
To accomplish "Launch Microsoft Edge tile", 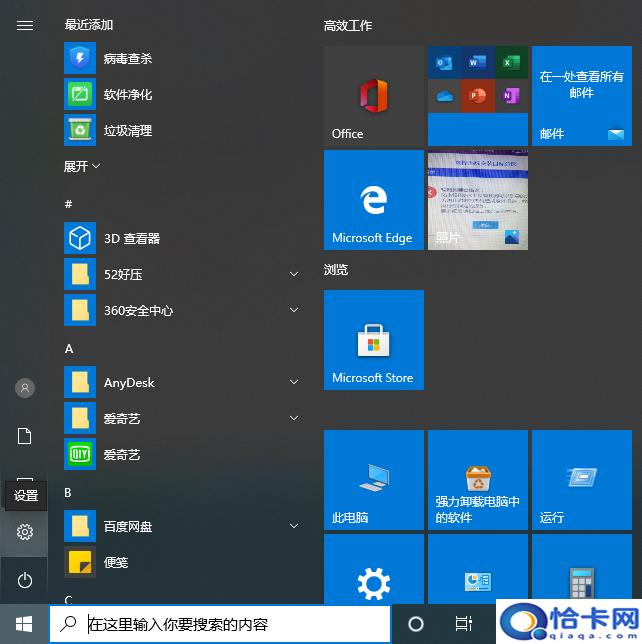I will (x=373, y=200).
